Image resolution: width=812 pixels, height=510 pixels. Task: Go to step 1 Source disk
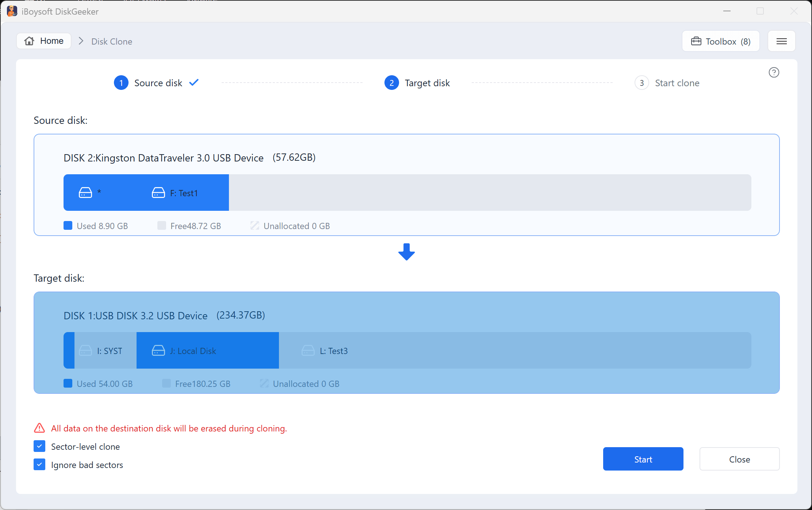point(156,83)
